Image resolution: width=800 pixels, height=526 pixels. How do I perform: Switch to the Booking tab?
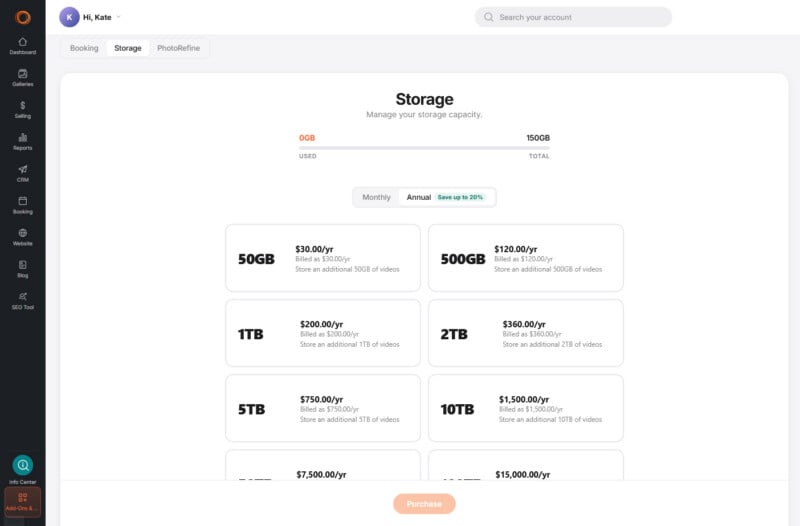(84, 48)
